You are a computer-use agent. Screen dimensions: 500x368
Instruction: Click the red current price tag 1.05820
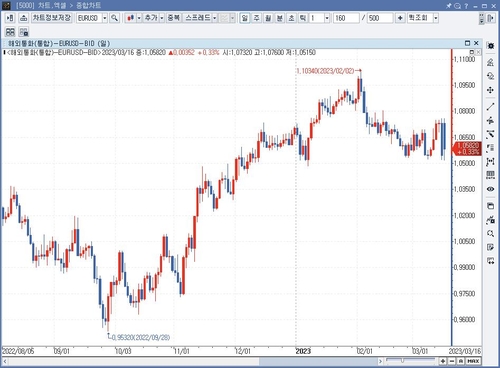click(x=466, y=149)
